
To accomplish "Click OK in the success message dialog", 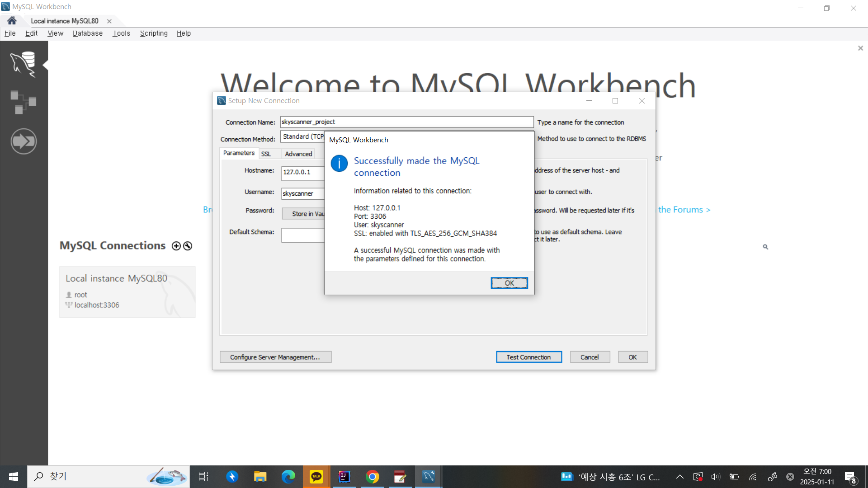I will (509, 283).
